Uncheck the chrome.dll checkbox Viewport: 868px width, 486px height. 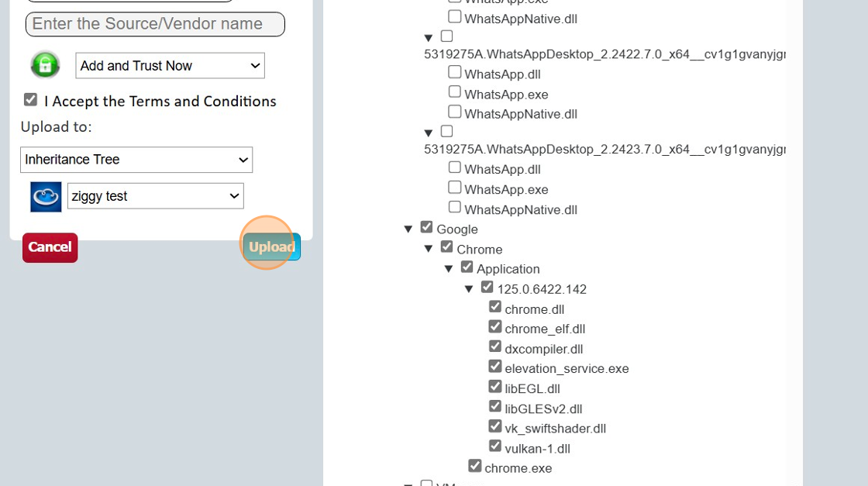(495, 306)
